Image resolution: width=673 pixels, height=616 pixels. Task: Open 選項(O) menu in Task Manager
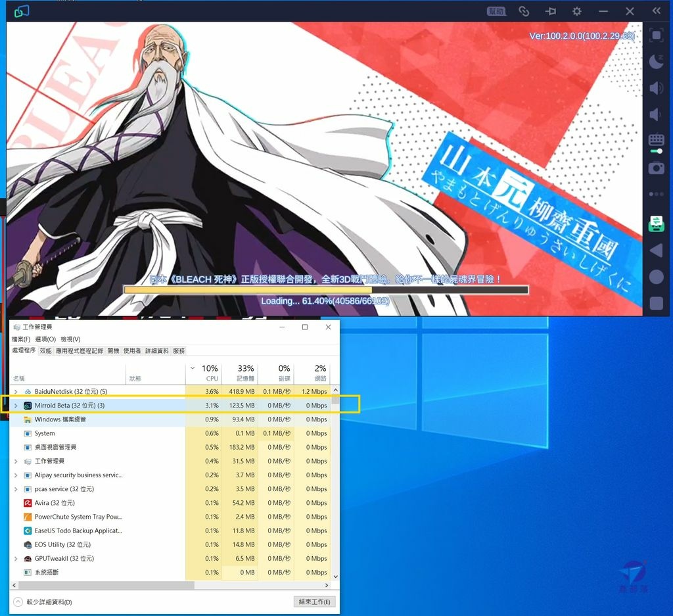point(45,339)
